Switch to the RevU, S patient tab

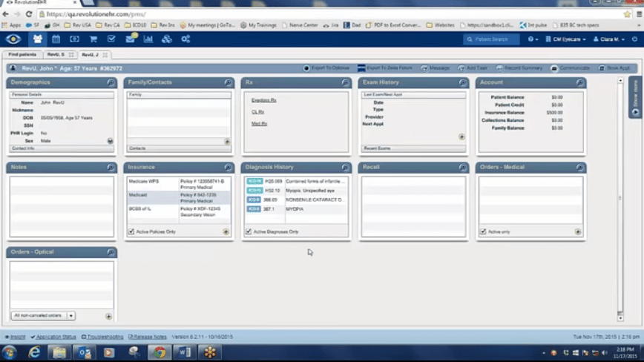[x=56, y=55]
